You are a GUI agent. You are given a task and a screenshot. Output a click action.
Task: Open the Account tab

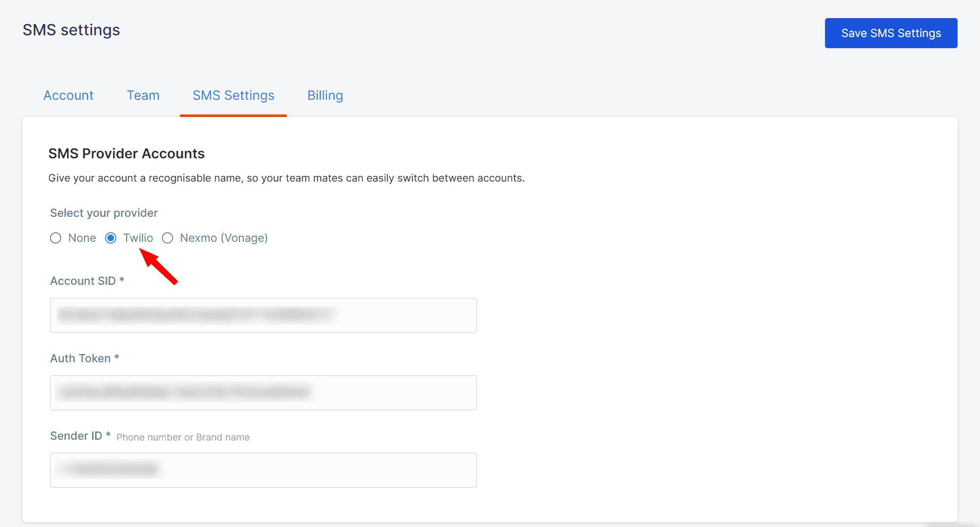coord(68,96)
